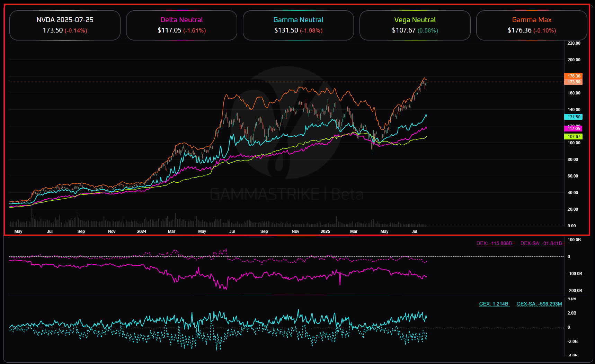
Task: Click the NVDA 2025-07-25 price card
Action: click(65, 25)
